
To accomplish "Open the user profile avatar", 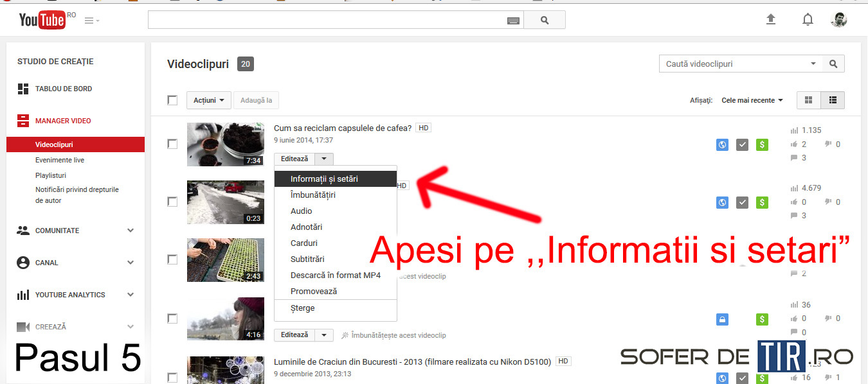I will tap(838, 20).
